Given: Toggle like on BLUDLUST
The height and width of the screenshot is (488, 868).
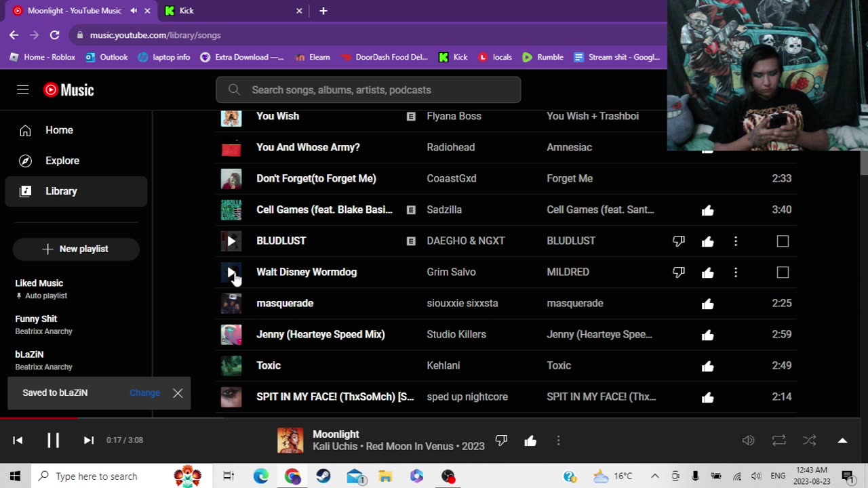Looking at the screenshot, I should click(707, 241).
